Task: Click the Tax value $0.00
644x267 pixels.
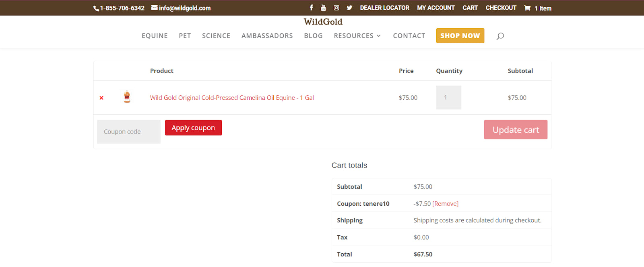Action: [x=421, y=238]
